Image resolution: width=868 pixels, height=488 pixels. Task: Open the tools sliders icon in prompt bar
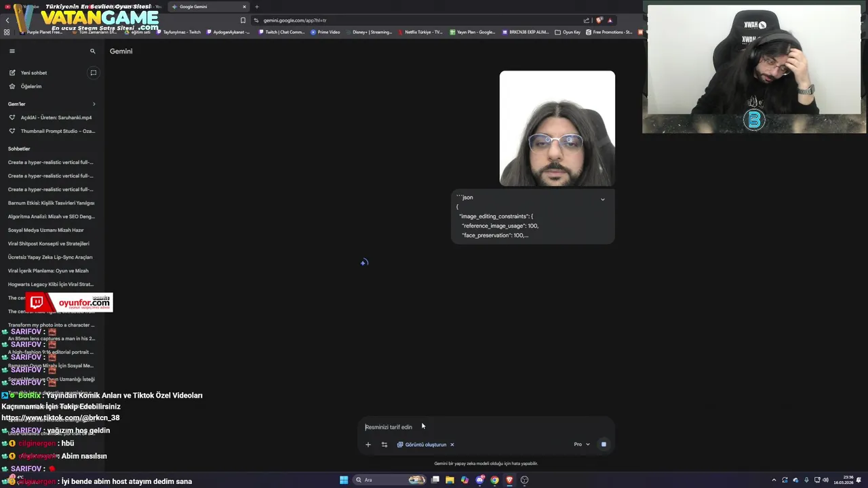(384, 445)
